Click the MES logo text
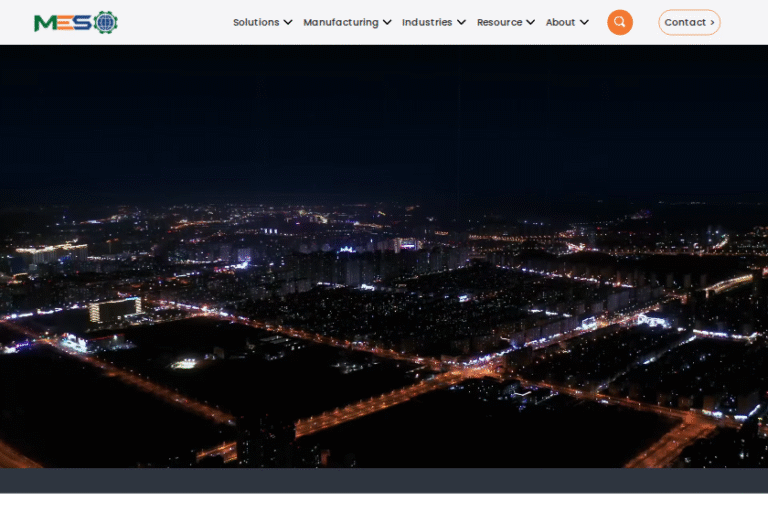The width and height of the screenshot is (768, 512). point(62,22)
